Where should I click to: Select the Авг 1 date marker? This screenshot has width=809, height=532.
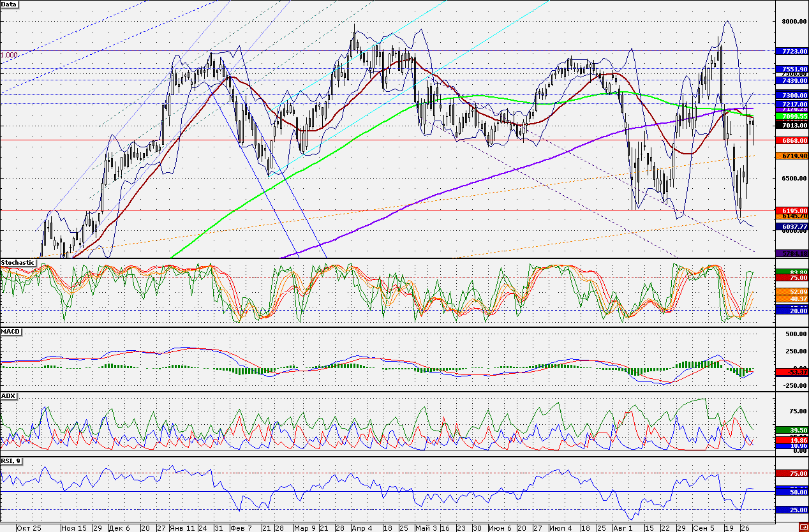pos(623,528)
